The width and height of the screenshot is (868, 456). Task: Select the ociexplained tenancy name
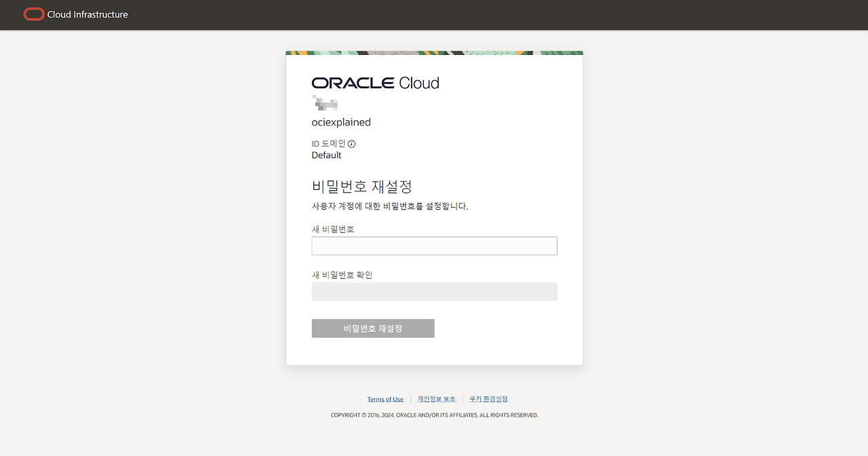341,122
